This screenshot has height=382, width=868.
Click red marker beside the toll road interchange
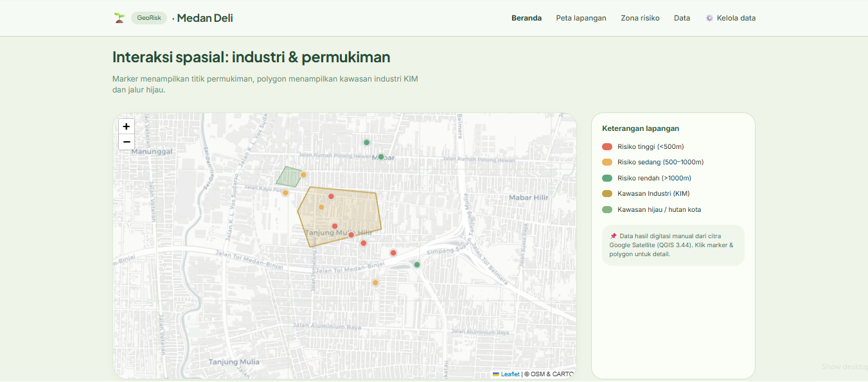coord(393,253)
